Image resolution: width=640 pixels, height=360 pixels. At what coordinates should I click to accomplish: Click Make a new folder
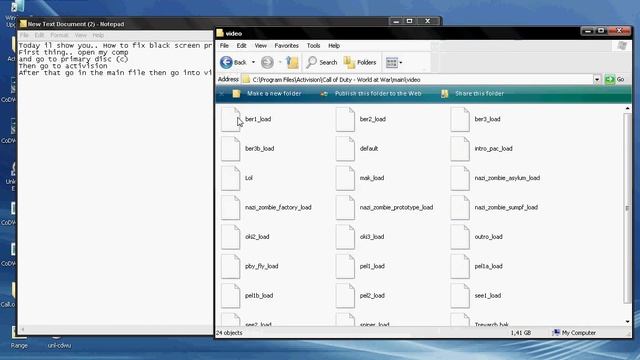tap(267, 93)
